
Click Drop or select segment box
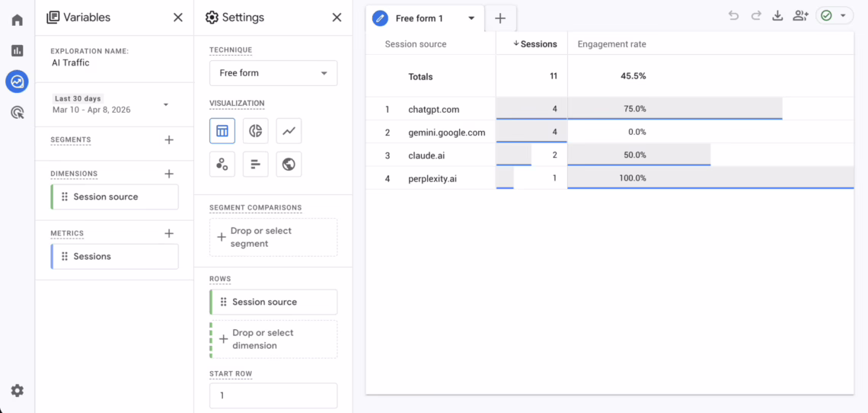[273, 237]
